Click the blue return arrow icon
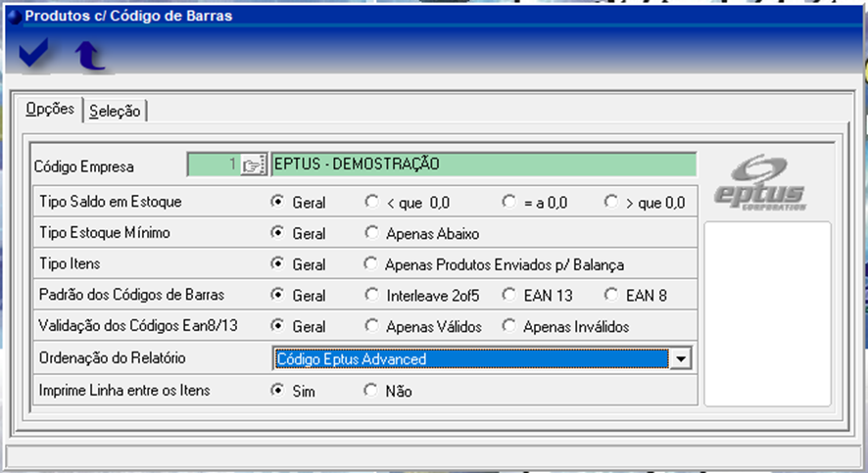This screenshot has width=868, height=473. (x=90, y=56)
